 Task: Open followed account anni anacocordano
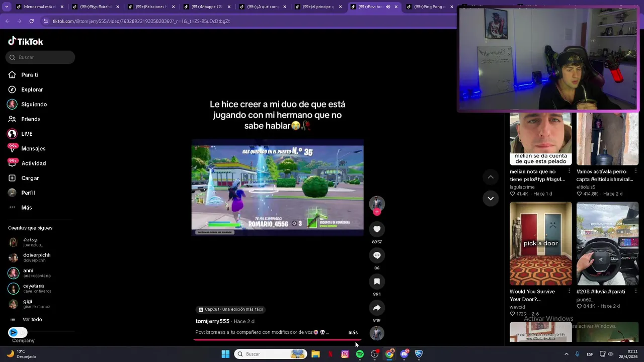click(x=30, y=273)
